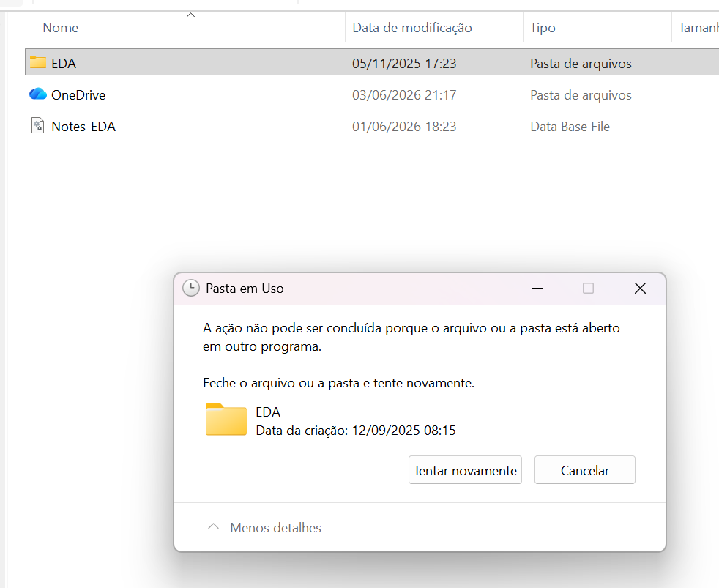Click the Pasta em Uso dialog title
Screen dimensions: 719x588
pyautogui.click(x=245, y=289)
